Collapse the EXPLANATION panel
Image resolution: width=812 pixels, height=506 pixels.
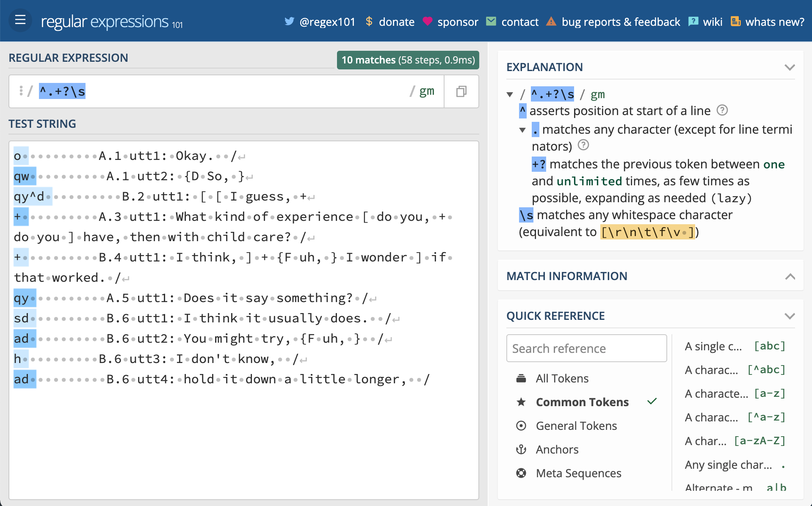pos(790,67)
